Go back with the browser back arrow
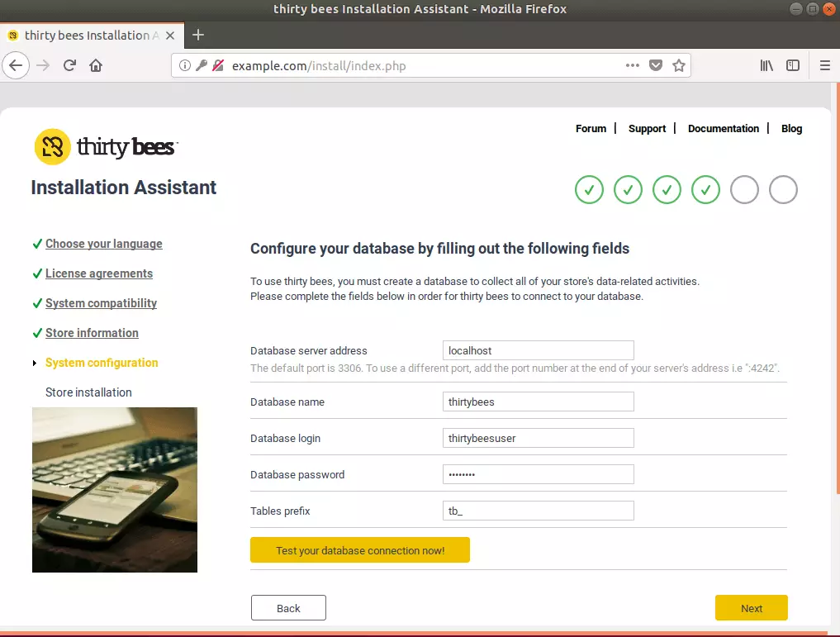The image size is (840, 637). [x=16, y=65]
